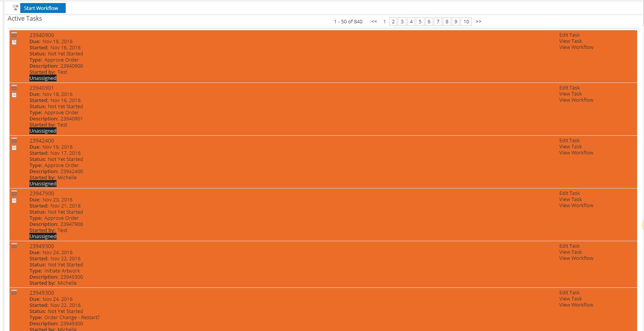Viewport: 644px width, 331px height.
Task: Click View Task for task 23947900
Action: (570, 200)
